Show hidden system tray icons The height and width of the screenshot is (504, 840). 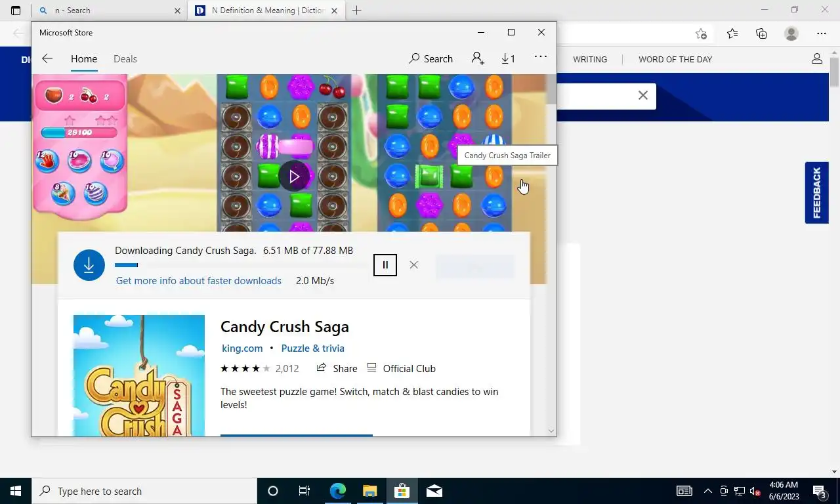coord(707,491)
